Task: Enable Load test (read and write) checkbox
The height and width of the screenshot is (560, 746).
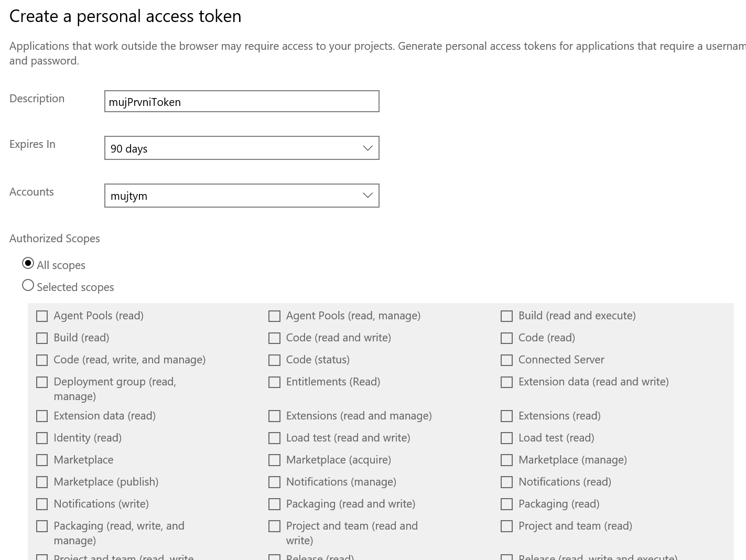Action: [274, 438]
